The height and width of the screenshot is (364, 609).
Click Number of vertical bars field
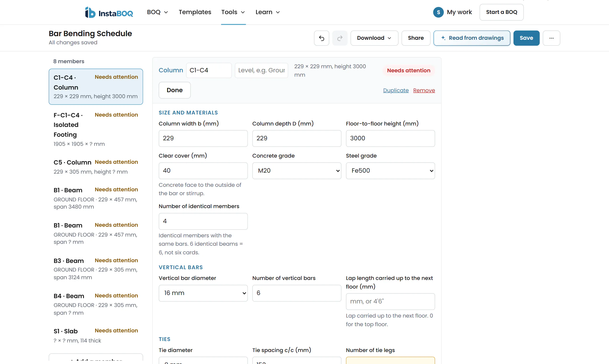coord(297,293)
